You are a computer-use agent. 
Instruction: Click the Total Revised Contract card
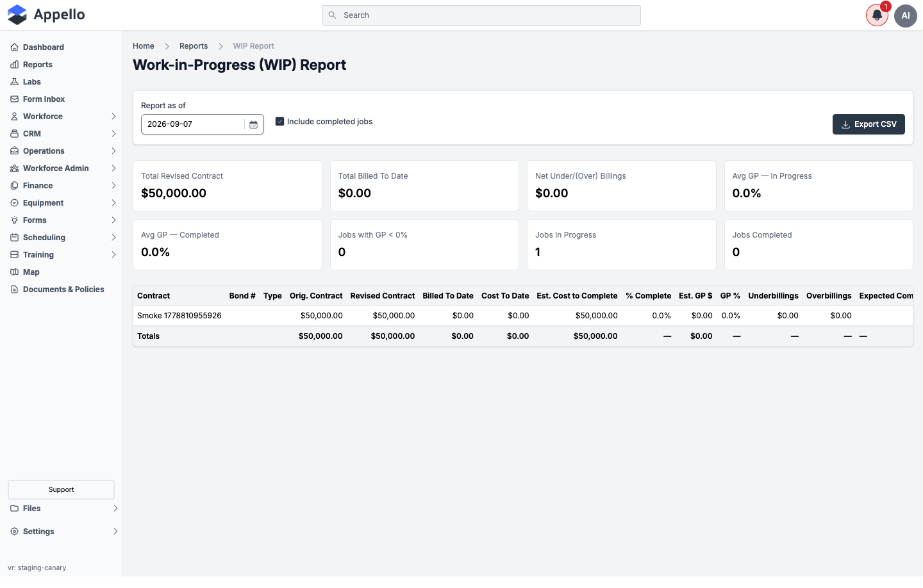point(228,186)
